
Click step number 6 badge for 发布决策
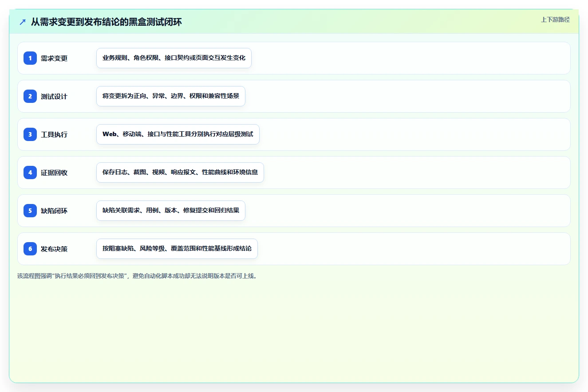coord(30,249)
